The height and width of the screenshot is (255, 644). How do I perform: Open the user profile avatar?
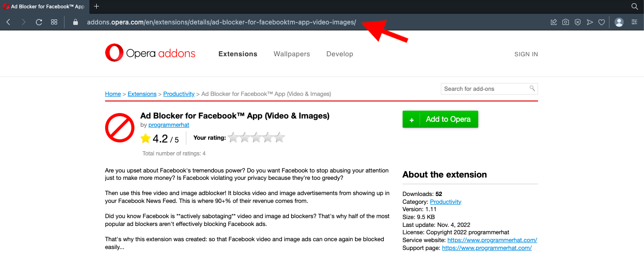coord(619,22)
